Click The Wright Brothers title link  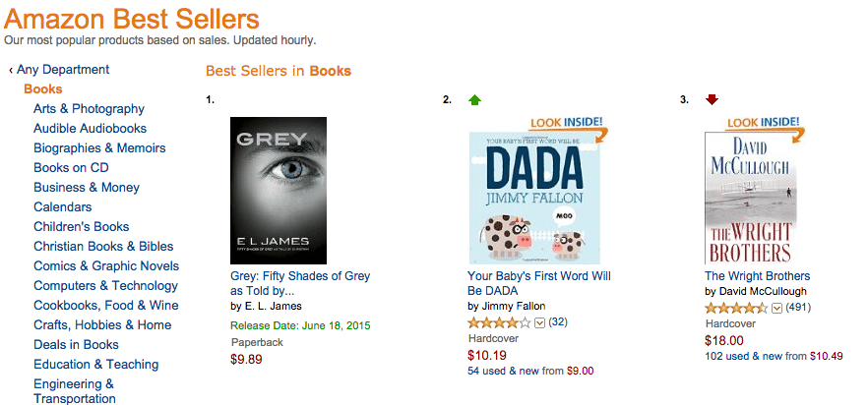click(757, 276)
